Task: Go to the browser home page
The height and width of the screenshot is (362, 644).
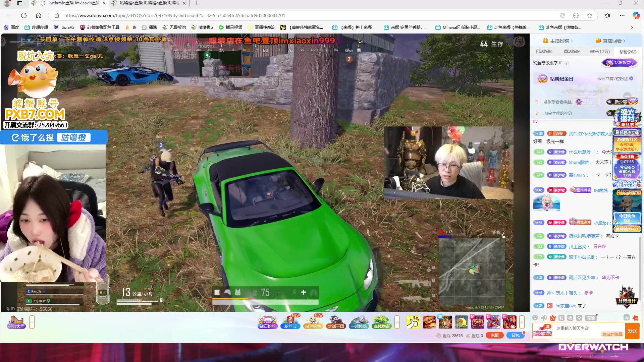Action: point(39,15)
